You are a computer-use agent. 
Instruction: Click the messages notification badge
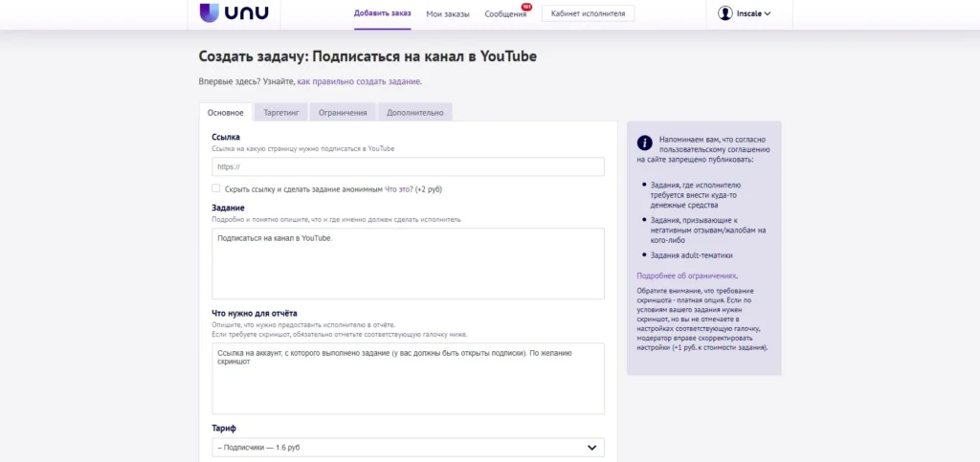pos(526,7)
